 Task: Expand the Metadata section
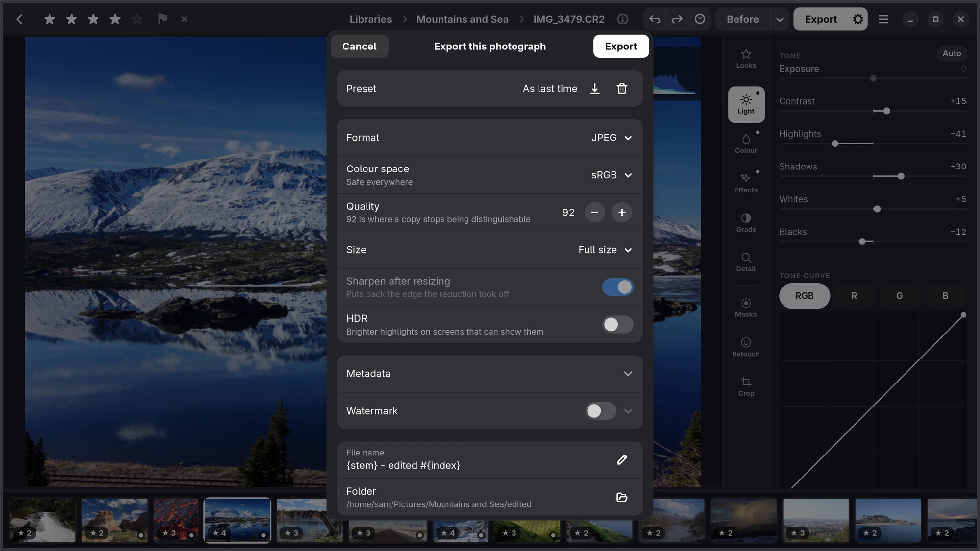tap(490, 374)
